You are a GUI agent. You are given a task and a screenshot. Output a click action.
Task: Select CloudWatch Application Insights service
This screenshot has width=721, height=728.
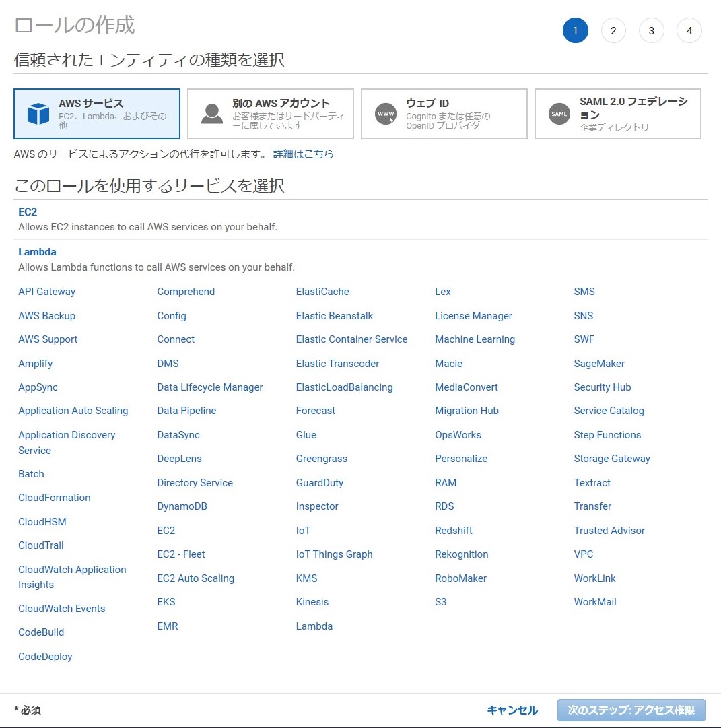72,577
